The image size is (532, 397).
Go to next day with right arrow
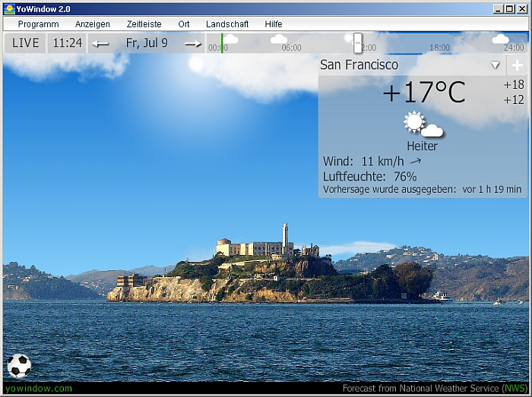[x=193, y=44]
